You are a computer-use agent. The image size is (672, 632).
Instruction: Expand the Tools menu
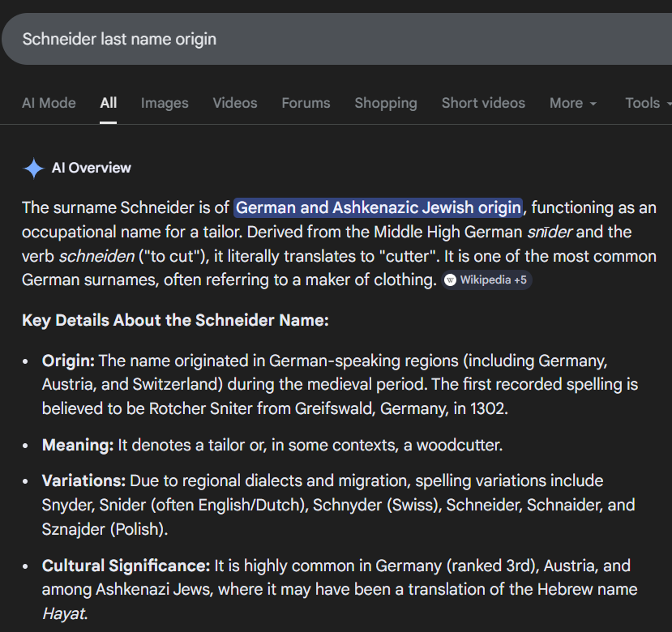tap(647, 103)
